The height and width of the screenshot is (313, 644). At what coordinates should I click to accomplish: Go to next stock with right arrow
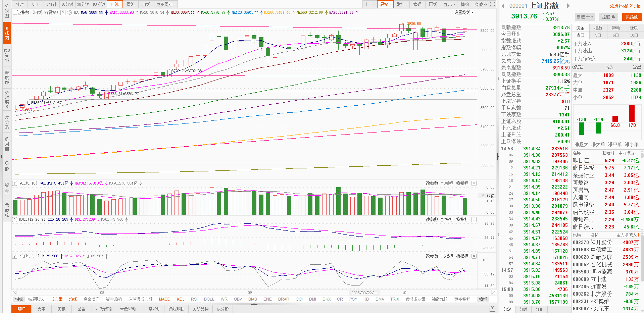click(568, 6)
